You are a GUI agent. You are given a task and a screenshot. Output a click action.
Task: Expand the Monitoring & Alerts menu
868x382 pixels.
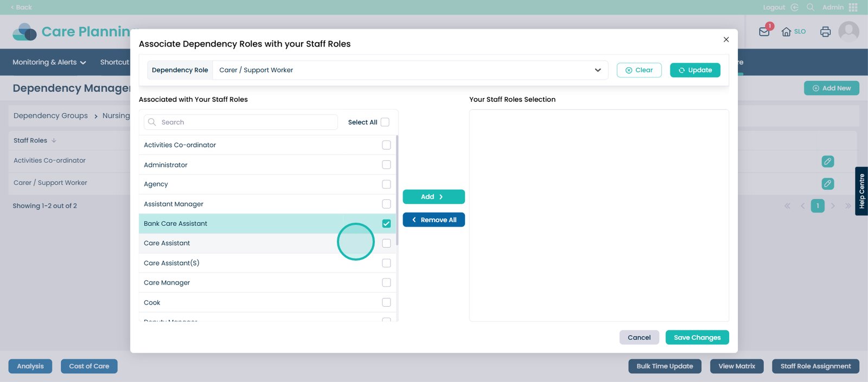tap(49, 62)
